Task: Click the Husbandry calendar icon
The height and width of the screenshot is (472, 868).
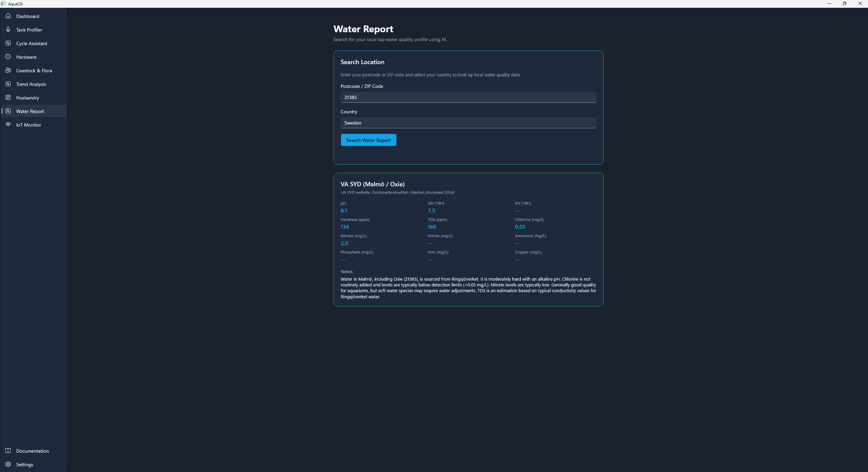Action: tap(8, 97)
